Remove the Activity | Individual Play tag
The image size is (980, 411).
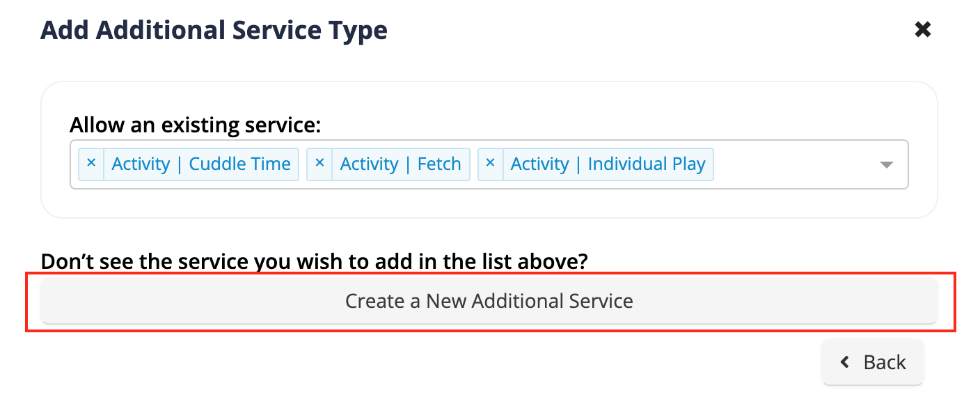click(x=490, y=164)
